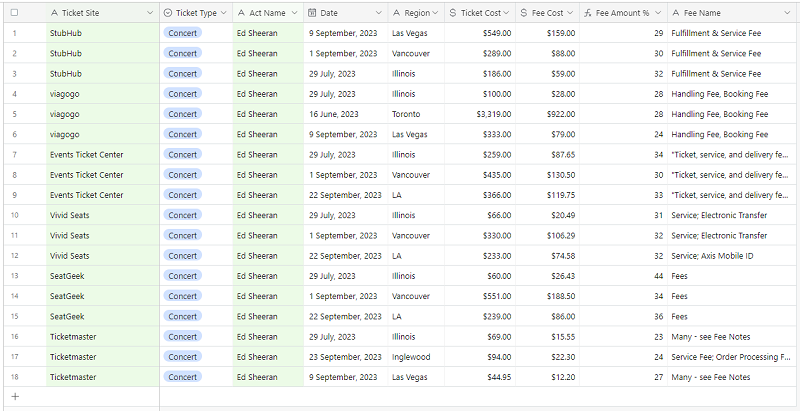Image resolution: width=800 pixels, height=411 pixels.
Task: Click the currency icon beside Ticket Cost
Action: (453, 13)
